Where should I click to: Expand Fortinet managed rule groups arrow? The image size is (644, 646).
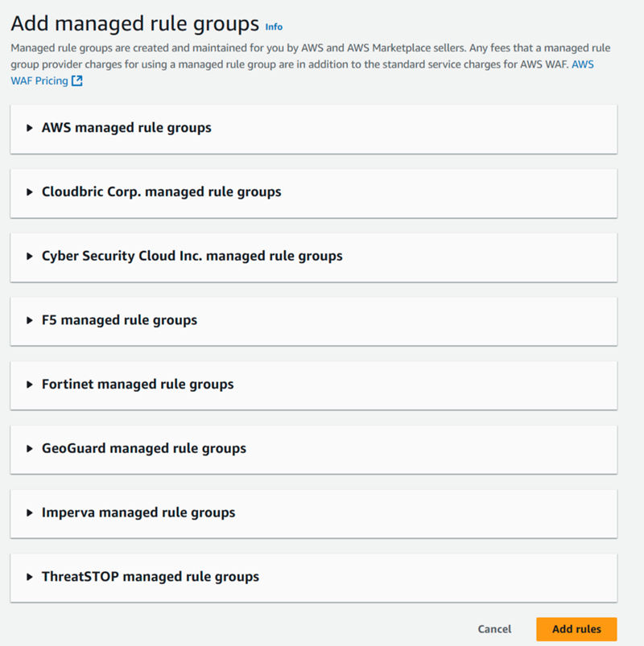(x=29, y=385)
